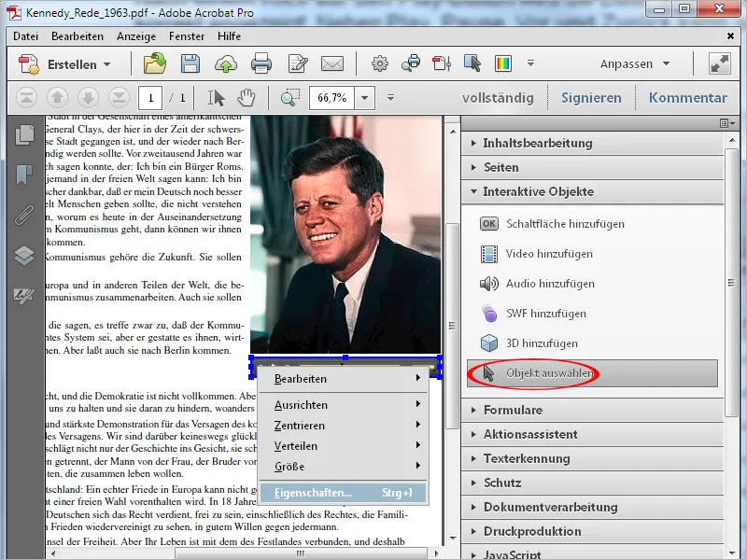Select the text selection cursor tool
This screenshot has width=747, height=560.
(x=216, y=98)
